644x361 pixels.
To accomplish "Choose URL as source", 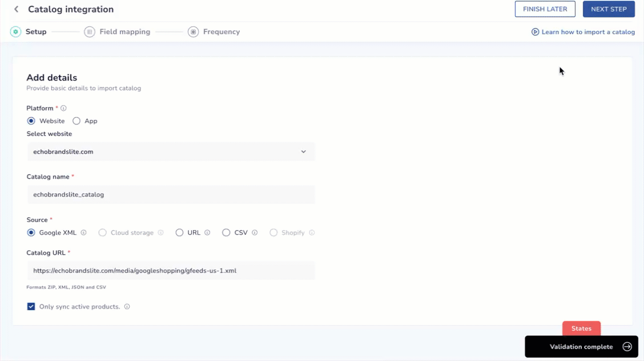I will (x=179, y=232).
